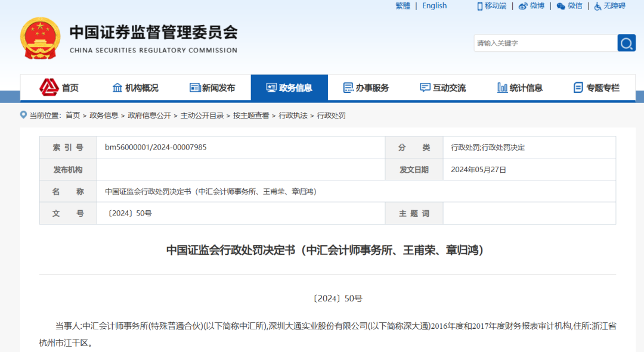Click the 中国证券监督管理委员会 site title
The height and width of the screenshot is (352, 644).
(x=153, y=32)
